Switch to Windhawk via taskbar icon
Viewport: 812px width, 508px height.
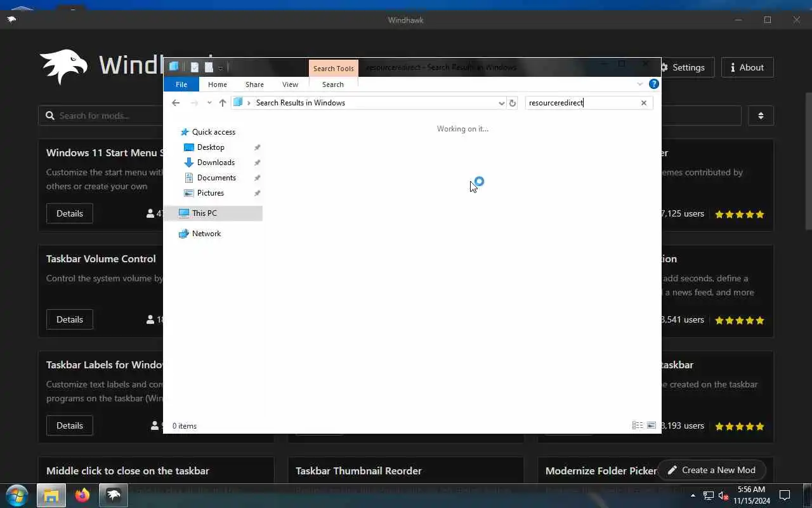pos(114,495)
